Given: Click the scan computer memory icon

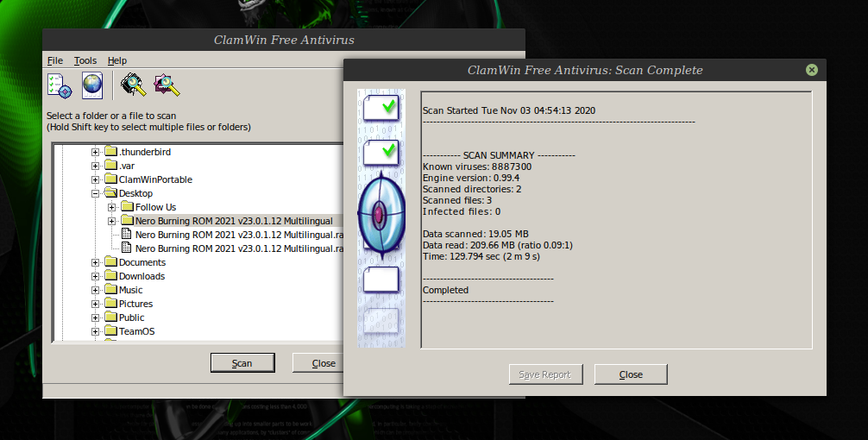Looking at the screenshot, I should [x=133, y=85].
